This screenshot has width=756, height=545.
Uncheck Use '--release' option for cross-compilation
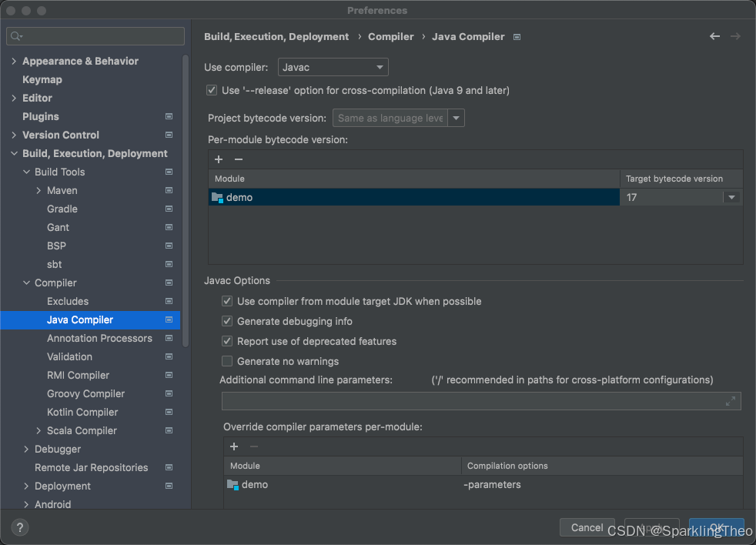click(x=211, y=90)
